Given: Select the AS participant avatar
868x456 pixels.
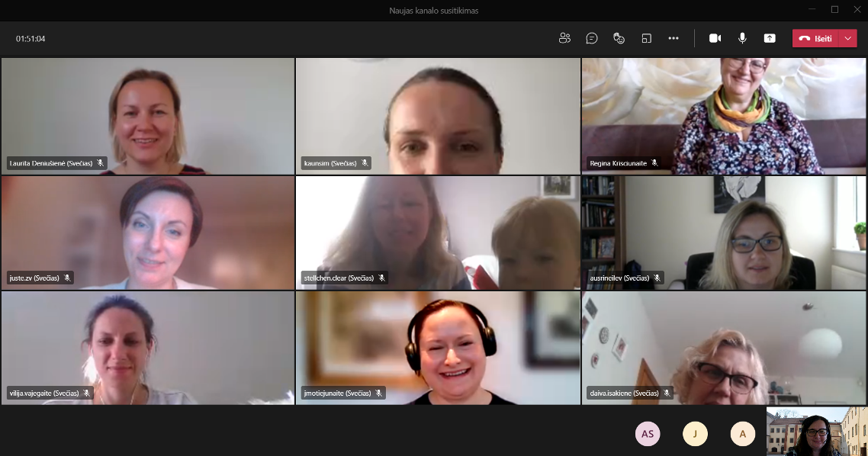Looking at the screenshot, I should click(648, 434).
